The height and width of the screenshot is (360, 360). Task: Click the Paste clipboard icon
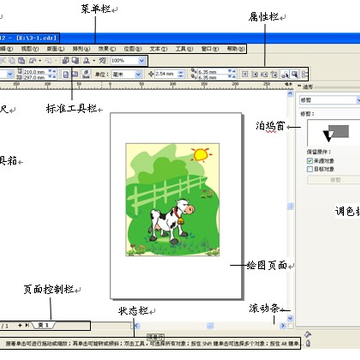(x=21, y=61)
